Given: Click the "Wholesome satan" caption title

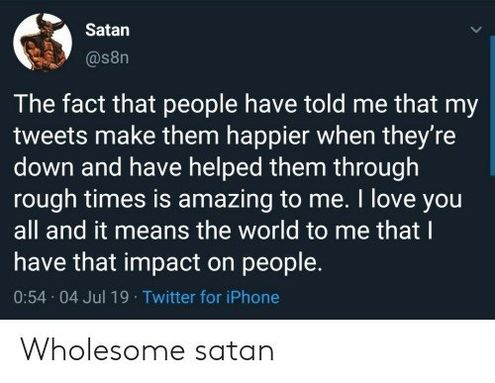Looking at the screenshot, I should click(147, 350).
